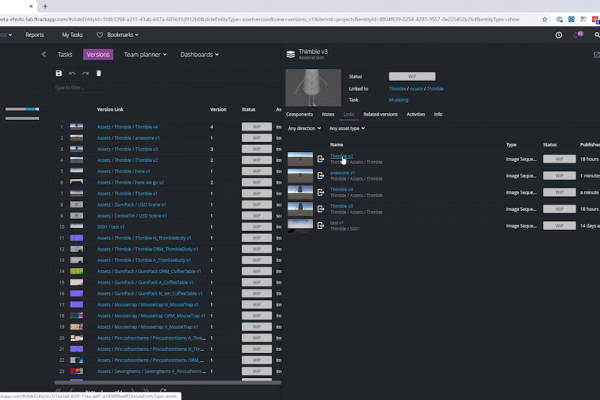Open Assets / GumPack / USD Scene v1
The height and width of the screenshot is (400, 600).
coord(131,204)
